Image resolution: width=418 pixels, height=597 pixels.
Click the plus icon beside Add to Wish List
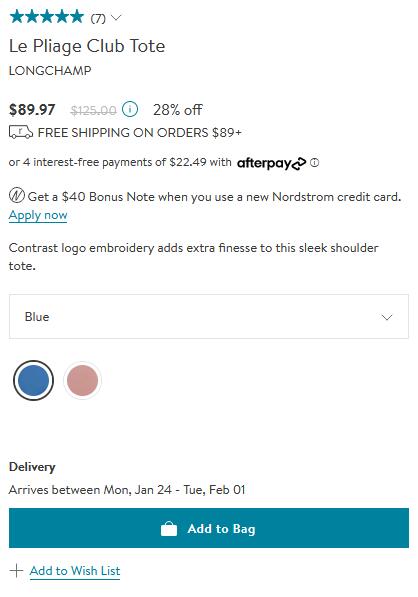tap(16, 571)
